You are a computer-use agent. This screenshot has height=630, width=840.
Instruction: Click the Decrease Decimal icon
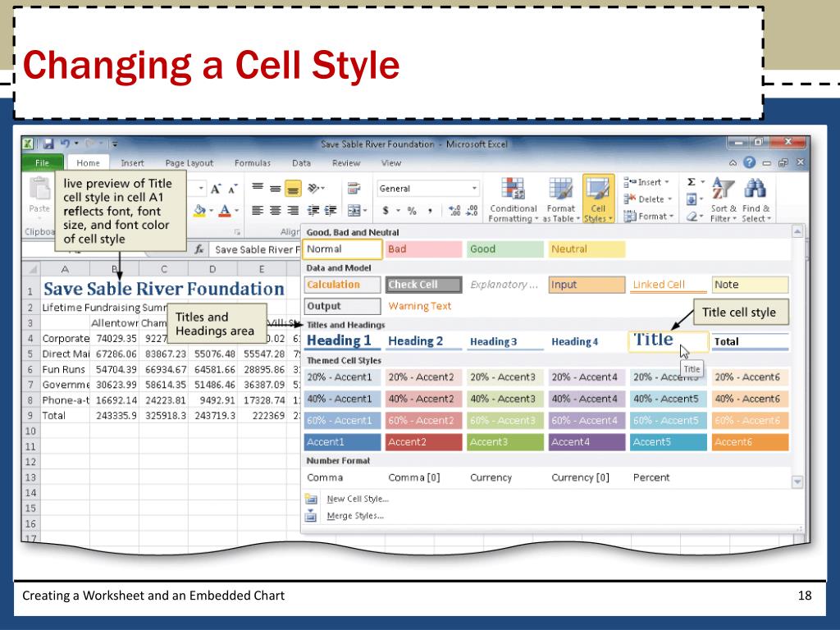[x=472, y=211]
